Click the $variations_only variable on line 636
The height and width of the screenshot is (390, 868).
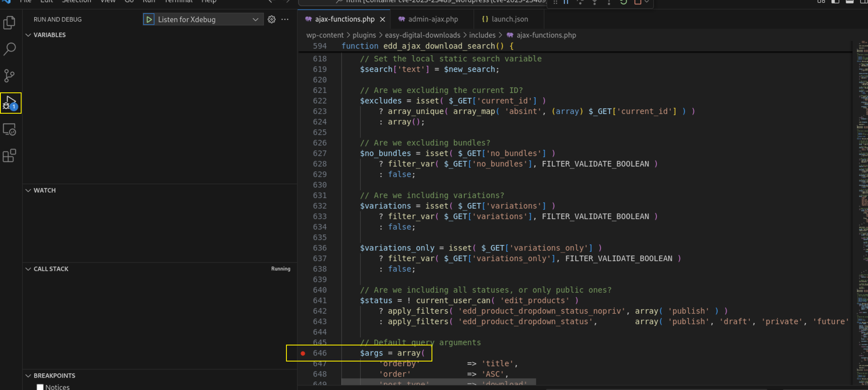point(397,248)
